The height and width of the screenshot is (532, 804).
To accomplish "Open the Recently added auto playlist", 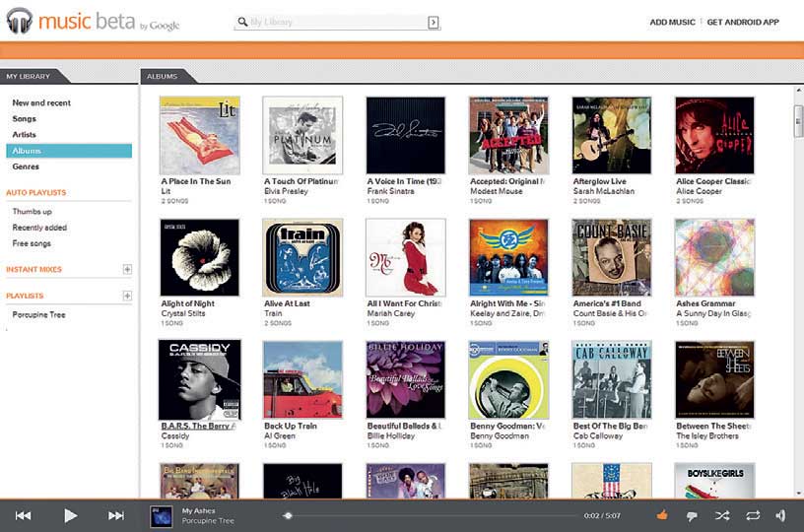I will (39, 227).
